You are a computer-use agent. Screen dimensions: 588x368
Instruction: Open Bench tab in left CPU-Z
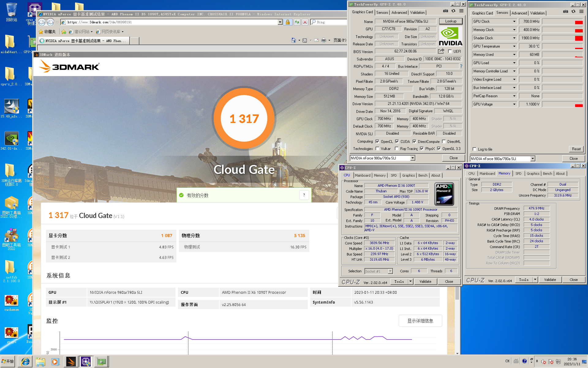(x=423, y=175)
